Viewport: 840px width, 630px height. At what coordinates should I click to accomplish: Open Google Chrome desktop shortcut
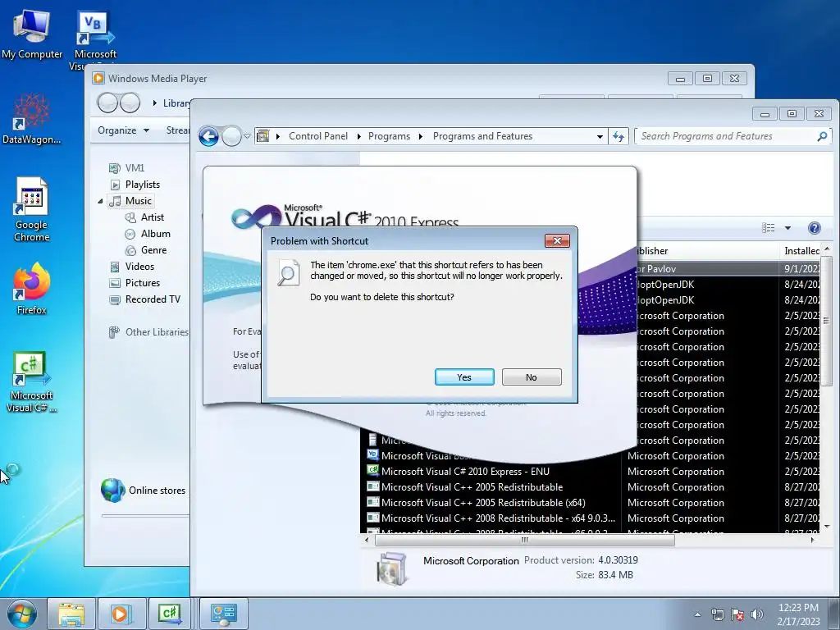(x=32, y=209)
